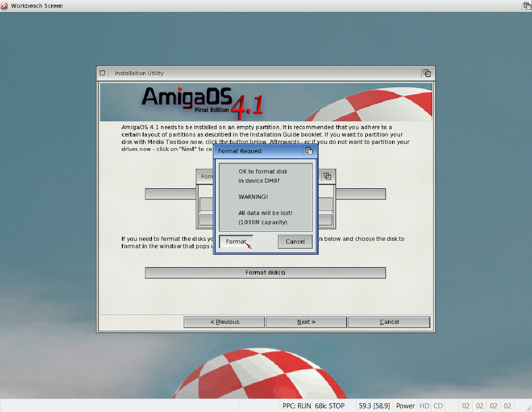Viewport: 532px width, 412px height.
Task: Click the Format disk(s) button
Action: [266, 273]
